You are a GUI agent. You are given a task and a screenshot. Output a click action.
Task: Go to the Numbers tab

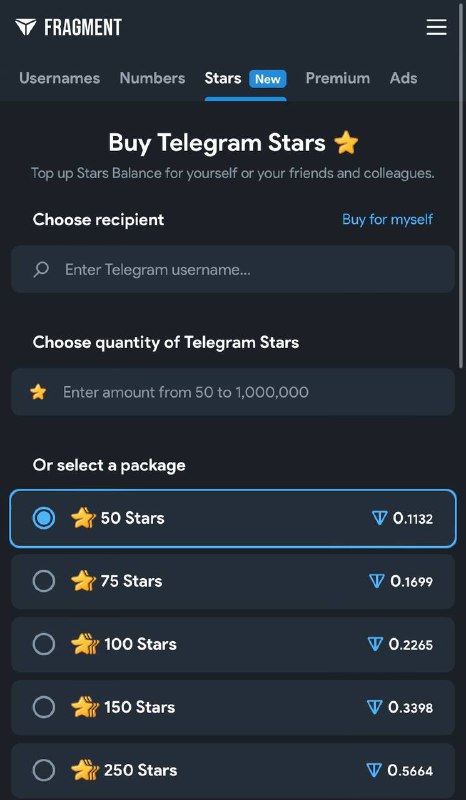point(152,78)
